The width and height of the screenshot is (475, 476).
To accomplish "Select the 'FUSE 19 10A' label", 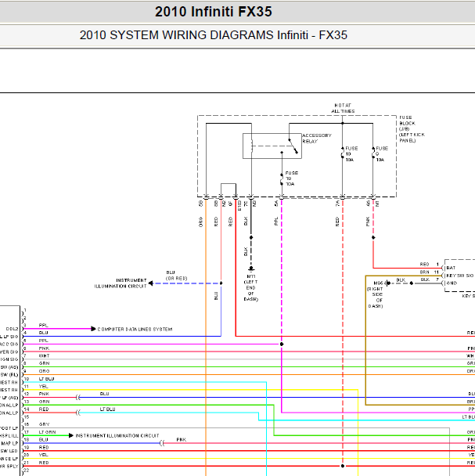I will tap(291, 178).
